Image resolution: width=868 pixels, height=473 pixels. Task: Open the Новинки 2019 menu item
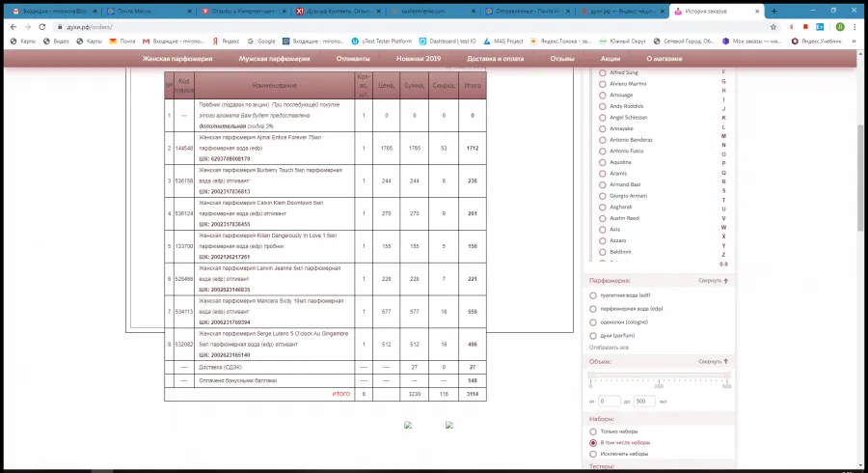(x=419, y=58)
